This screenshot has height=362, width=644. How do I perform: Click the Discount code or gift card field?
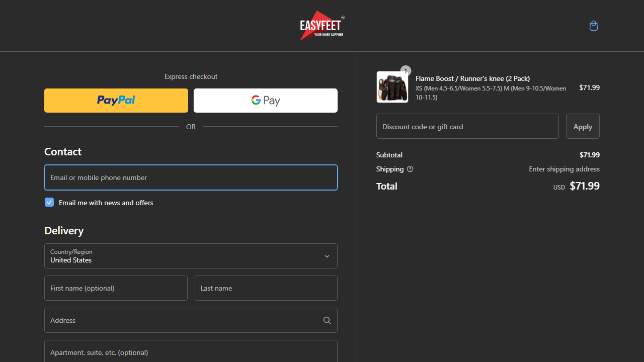467,126
